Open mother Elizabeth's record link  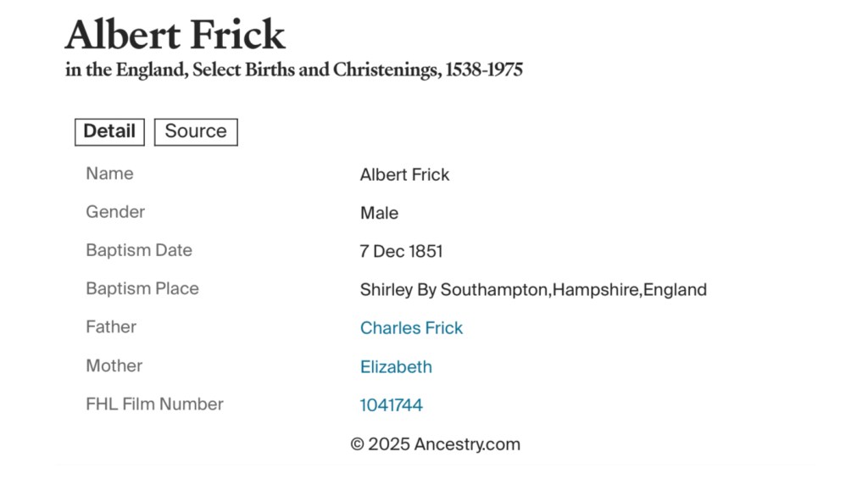click(x=396, y=367)
